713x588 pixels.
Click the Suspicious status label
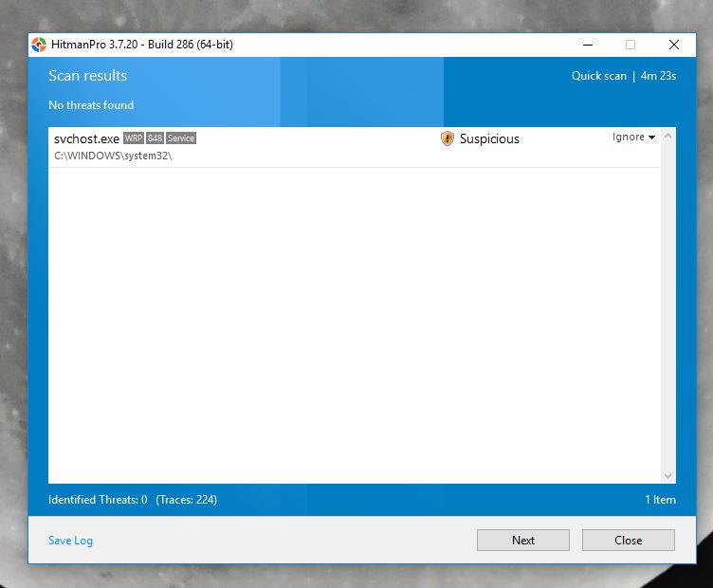[x=489, y=138]
